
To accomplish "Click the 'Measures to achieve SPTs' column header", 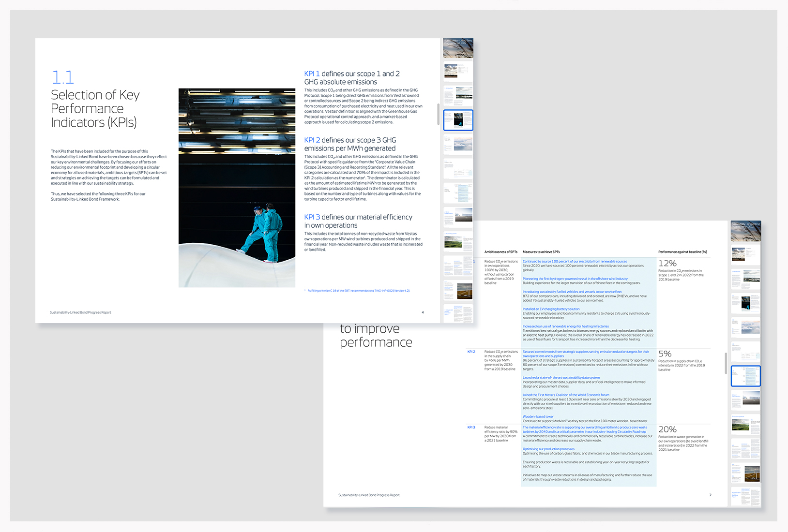I will [541, 252].
